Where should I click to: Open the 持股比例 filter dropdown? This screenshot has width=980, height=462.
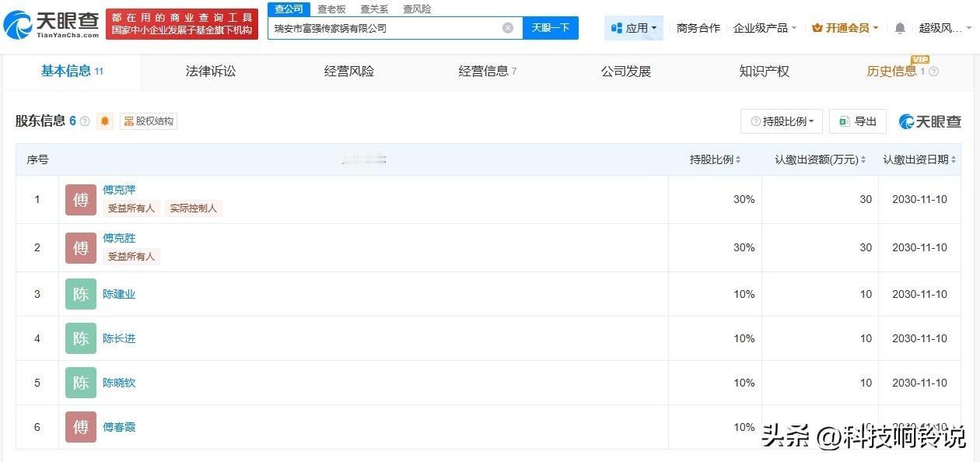point(780,121)
